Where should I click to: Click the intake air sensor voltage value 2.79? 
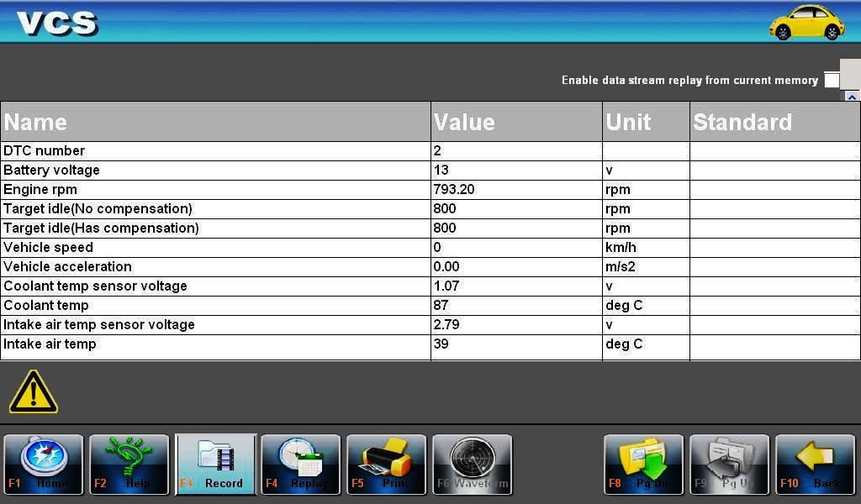[446, 325]
